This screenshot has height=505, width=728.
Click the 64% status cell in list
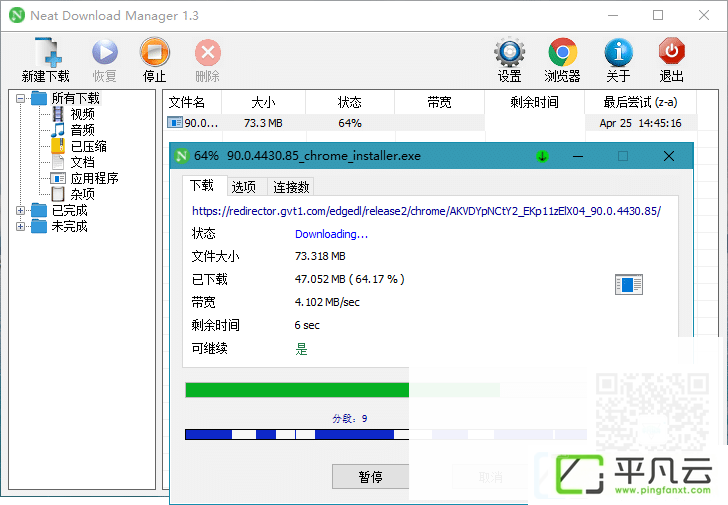pos(350,123)
